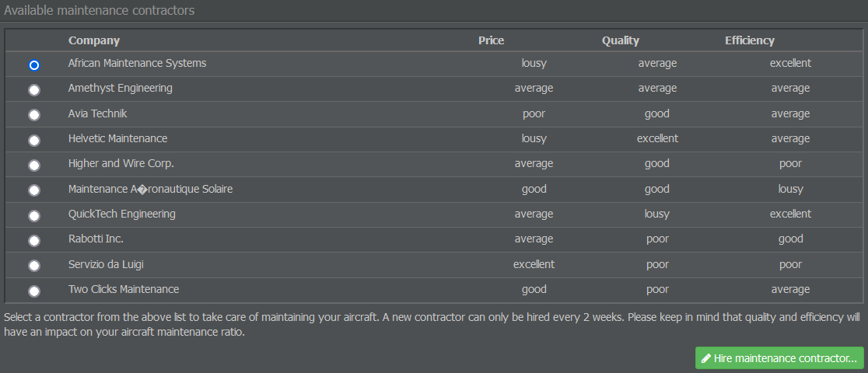This screenshot has height=373, width=868.
Task: Choose QuickTech Engineering radio button
Action: pos(34,215)
